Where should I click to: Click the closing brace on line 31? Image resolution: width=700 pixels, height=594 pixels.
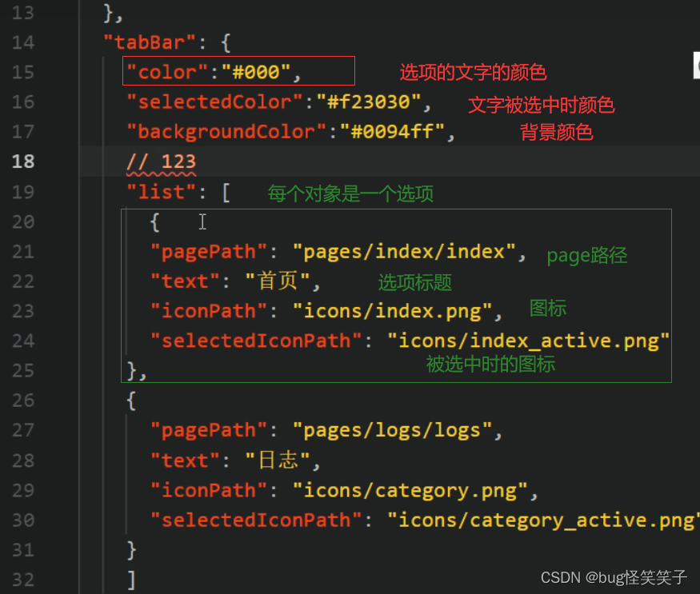click(131, 550)
